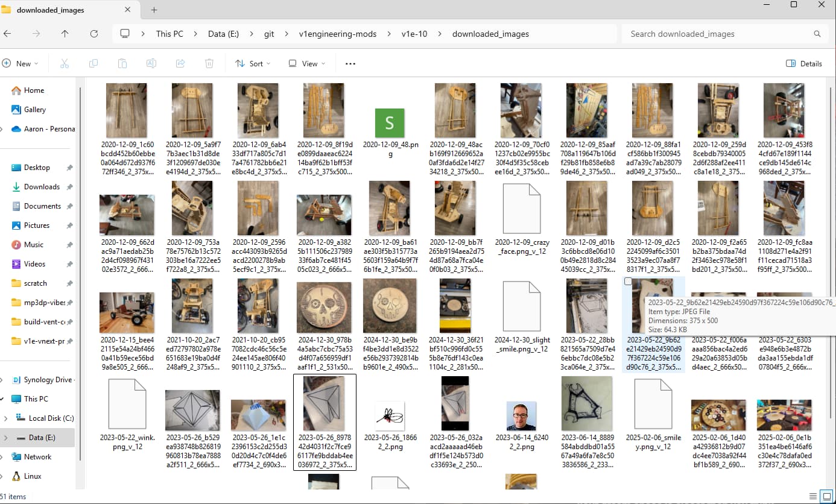Toggle the Details pane button
This screenshot has width=836, height=504.
tap(804, 63)
